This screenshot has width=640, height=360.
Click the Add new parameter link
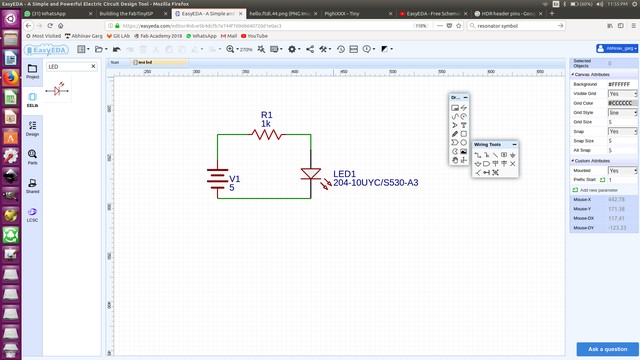tap(599, 190)
